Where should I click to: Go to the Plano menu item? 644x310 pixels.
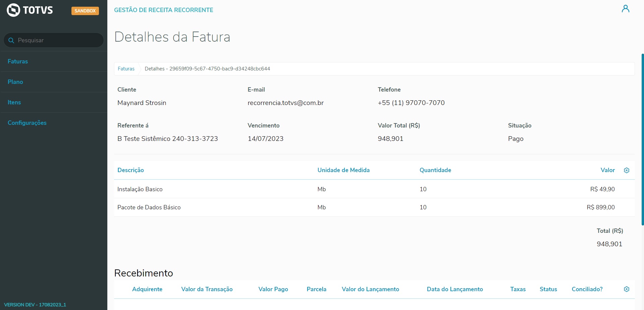[15, 82]
